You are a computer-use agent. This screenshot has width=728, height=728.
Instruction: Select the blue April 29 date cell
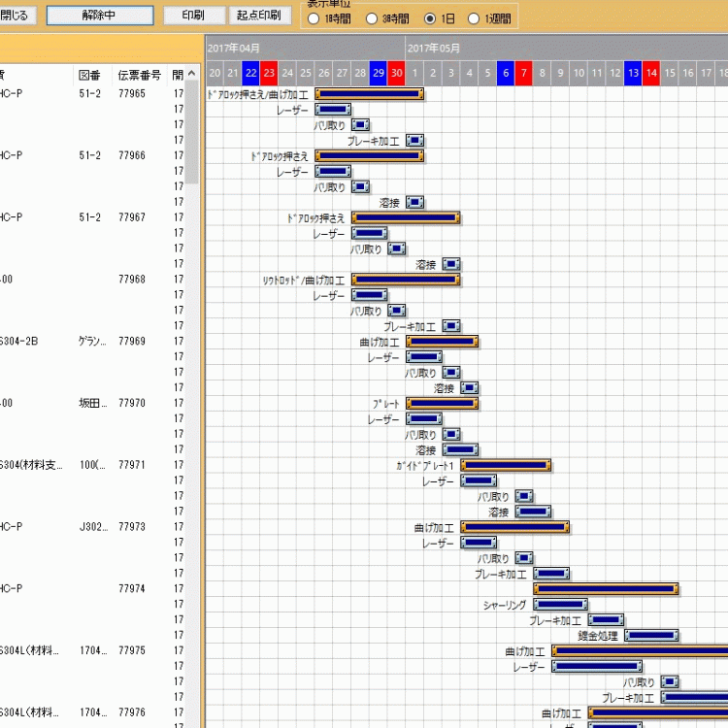click(379, 73)
